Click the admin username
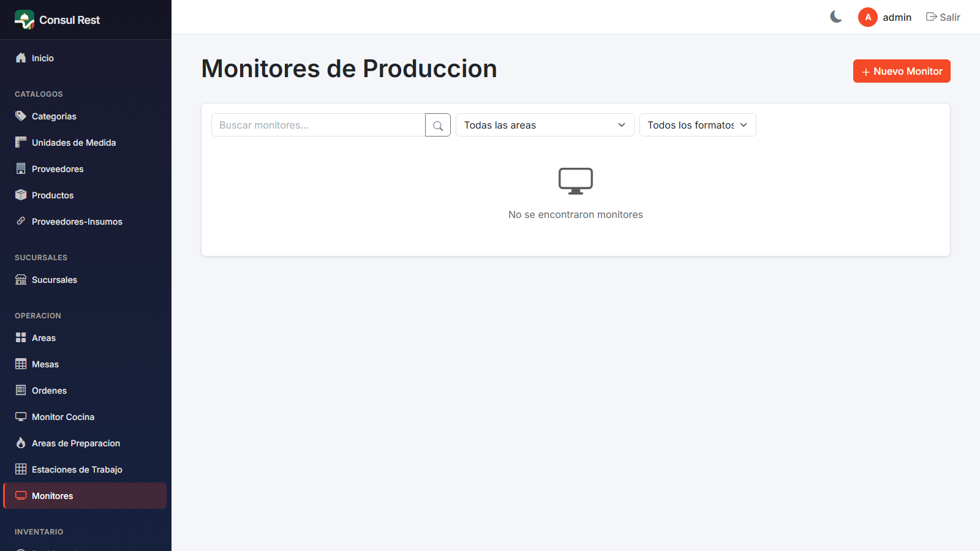Image resolution: width=980 pixels, height=551 pixels. pos(897,17)
